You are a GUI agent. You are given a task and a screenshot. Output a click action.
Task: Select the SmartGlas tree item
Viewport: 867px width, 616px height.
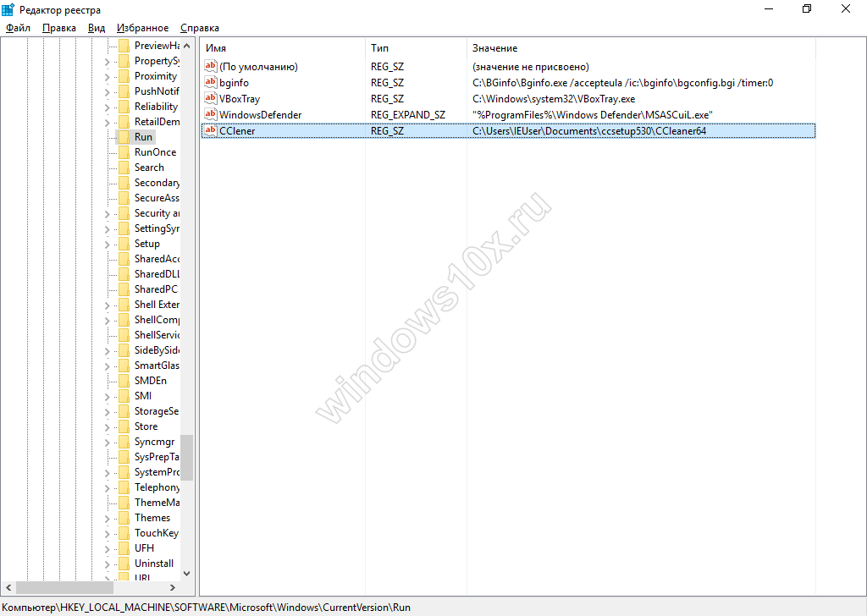pos(157,366)
